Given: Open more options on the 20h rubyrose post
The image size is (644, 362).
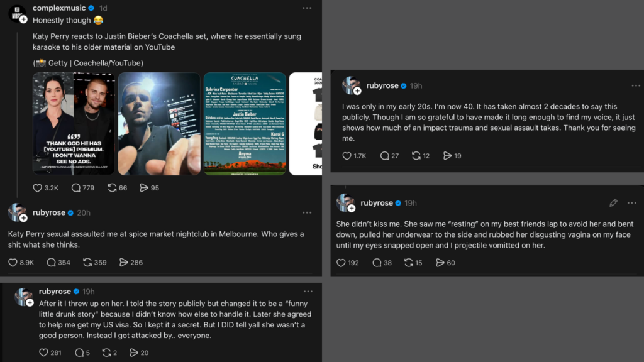Looking at the screenshot, I should (307, 213).
